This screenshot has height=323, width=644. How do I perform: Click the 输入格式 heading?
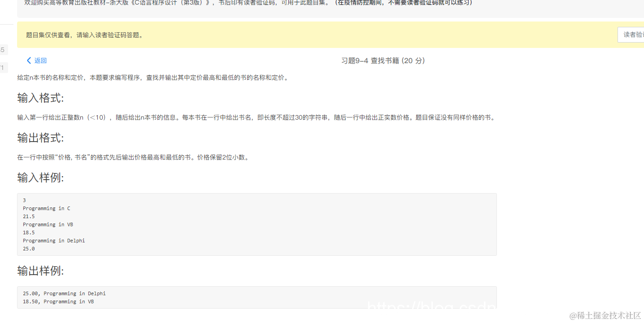[x=40, y=98]
